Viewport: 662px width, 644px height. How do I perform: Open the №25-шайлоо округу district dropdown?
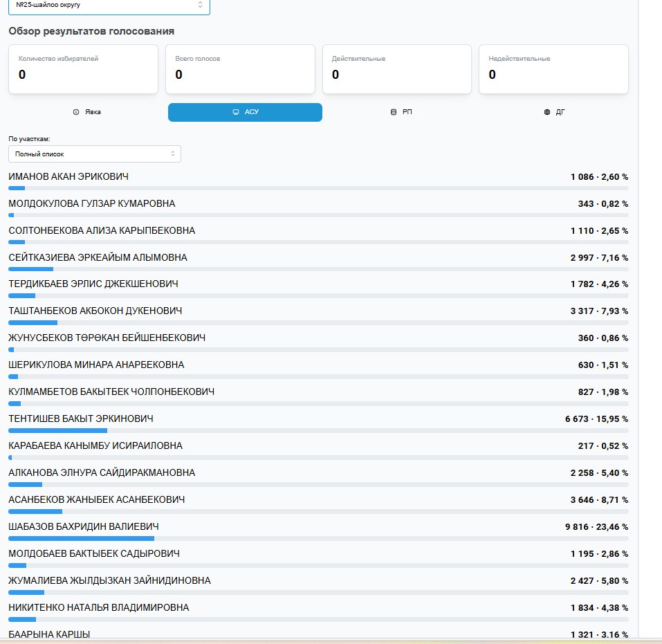(x=109, y=5)
